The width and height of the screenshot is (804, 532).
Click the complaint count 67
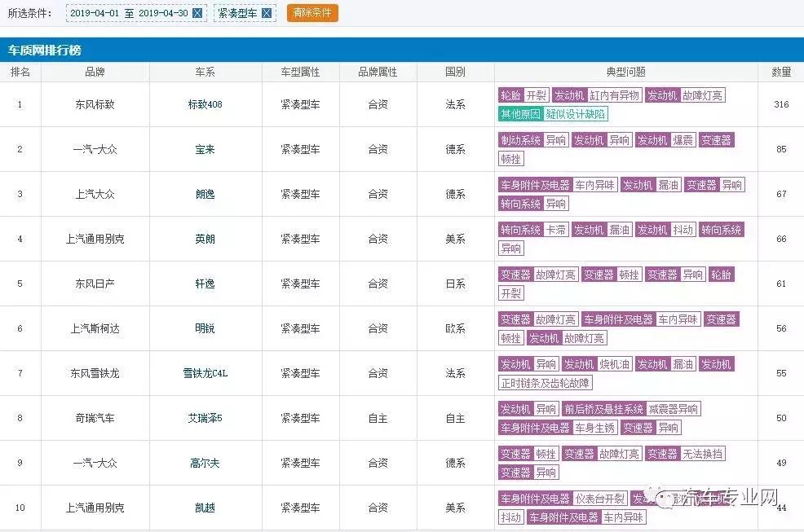(781, 194)
